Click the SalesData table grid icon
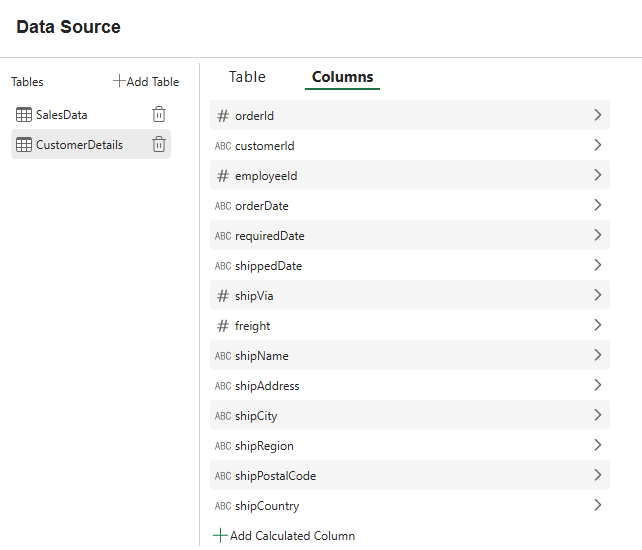 click(x=24, y=115)
